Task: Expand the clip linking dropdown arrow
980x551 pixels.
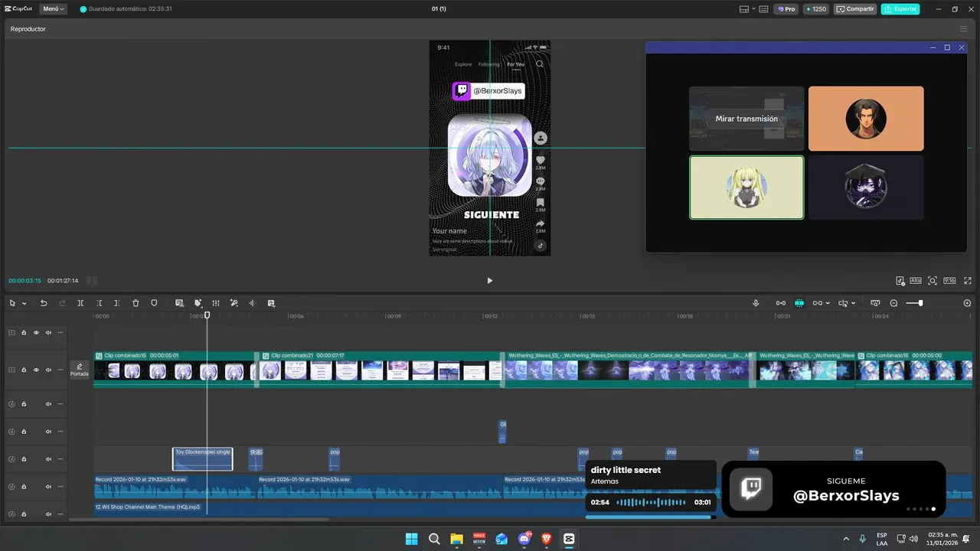Action: pos(828,304)
